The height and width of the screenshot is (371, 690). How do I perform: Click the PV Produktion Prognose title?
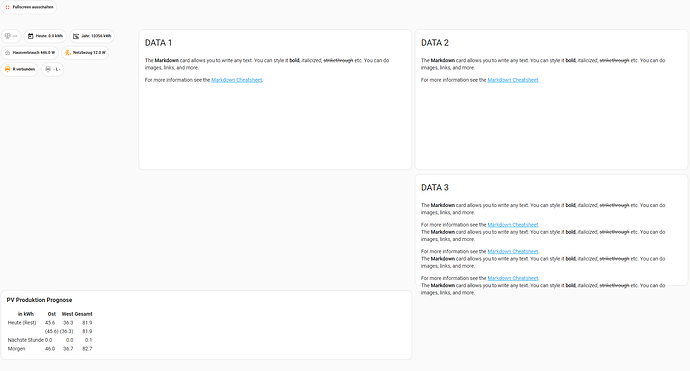[x=39, y=300]
